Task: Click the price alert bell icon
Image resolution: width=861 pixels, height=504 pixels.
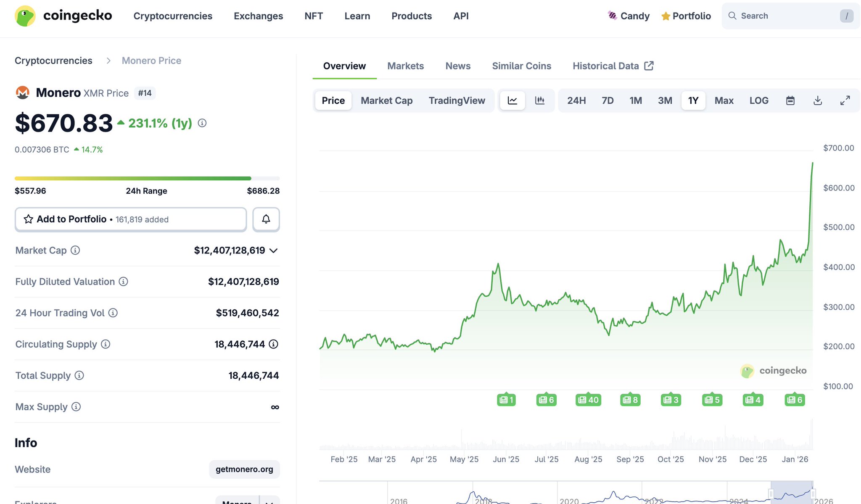Action: click(x=266, y=219)
